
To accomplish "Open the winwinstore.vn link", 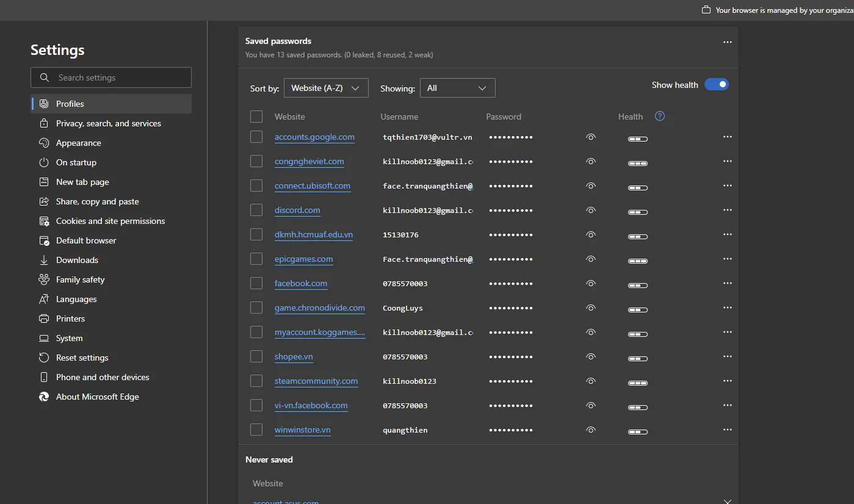I will tap(303, 430).
